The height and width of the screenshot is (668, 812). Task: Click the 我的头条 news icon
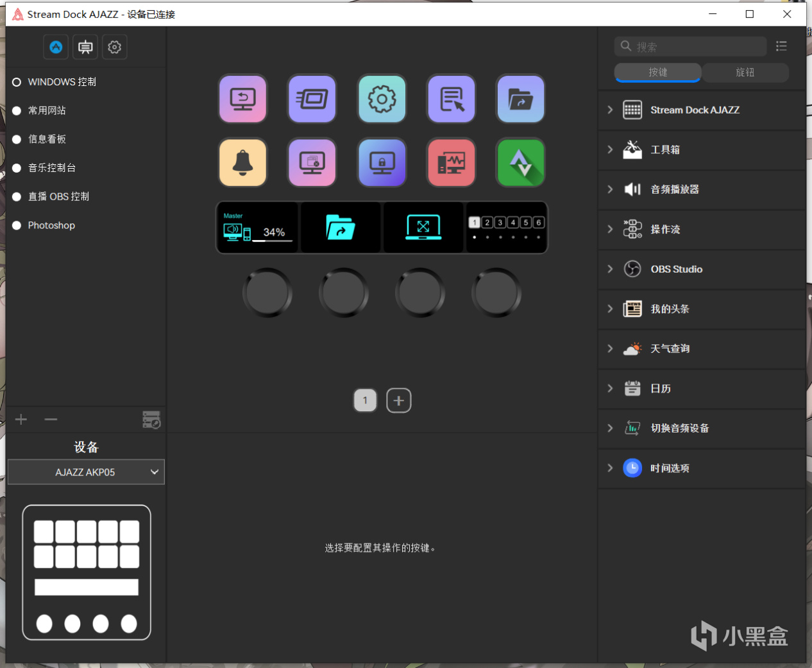tap(632, 309)
